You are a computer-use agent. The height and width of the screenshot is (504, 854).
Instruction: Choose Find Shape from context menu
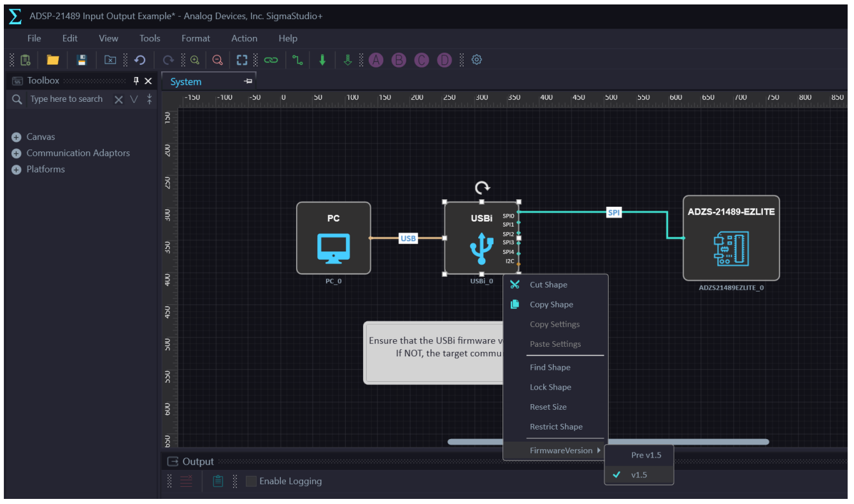[555, 367]
